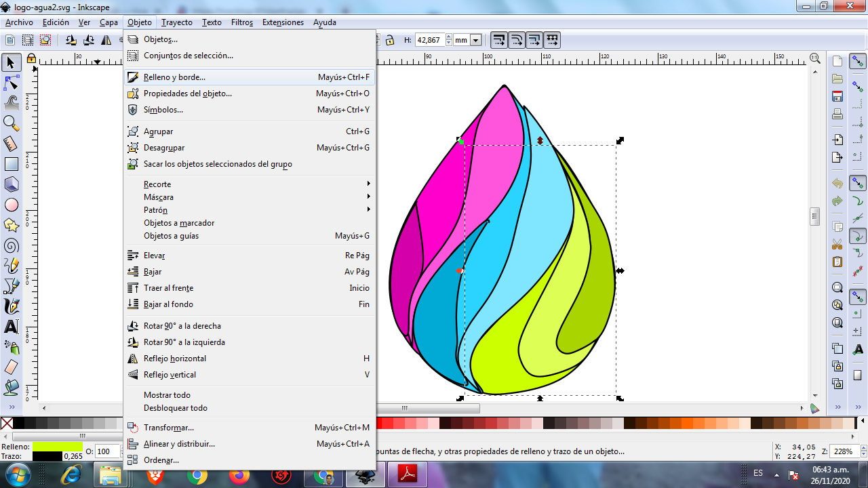868x488 pixels.
Task: Choose Objetos a marcador entry
Action: tap(250, 223)
